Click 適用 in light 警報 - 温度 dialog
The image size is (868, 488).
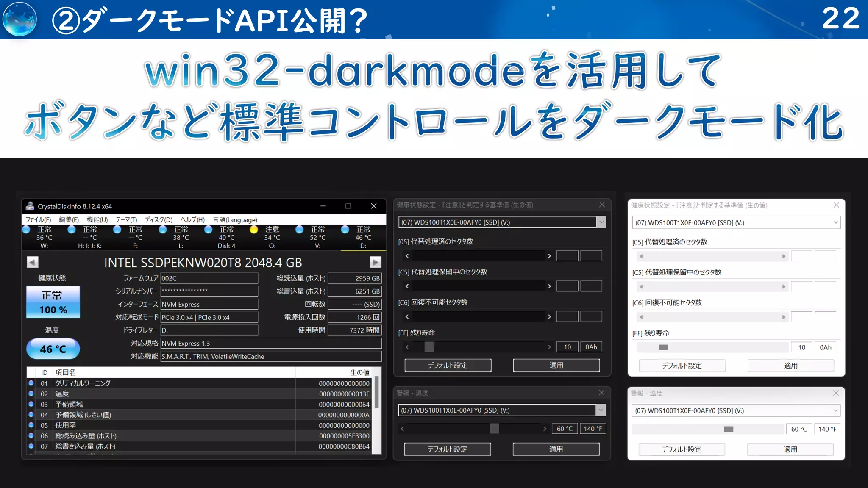[x=790, y=449]
